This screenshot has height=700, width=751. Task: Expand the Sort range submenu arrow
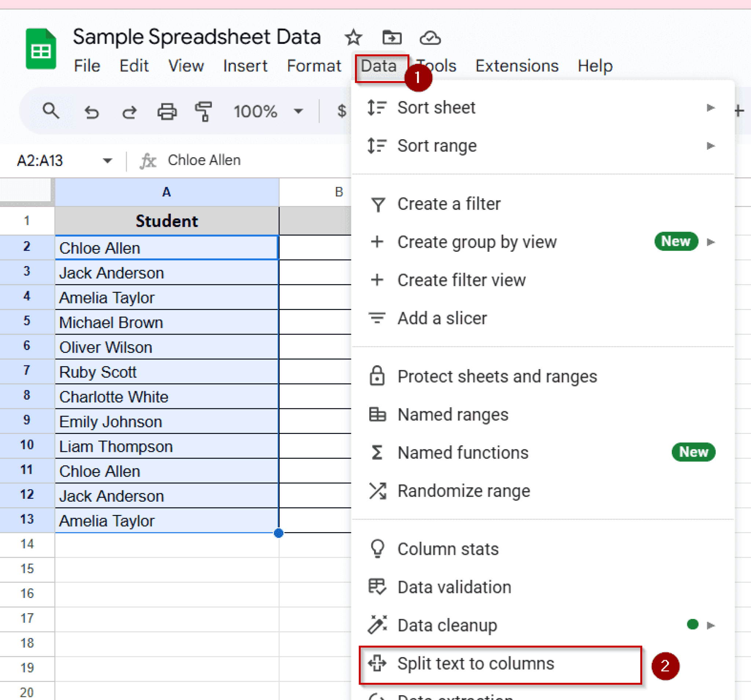(711, 146)
